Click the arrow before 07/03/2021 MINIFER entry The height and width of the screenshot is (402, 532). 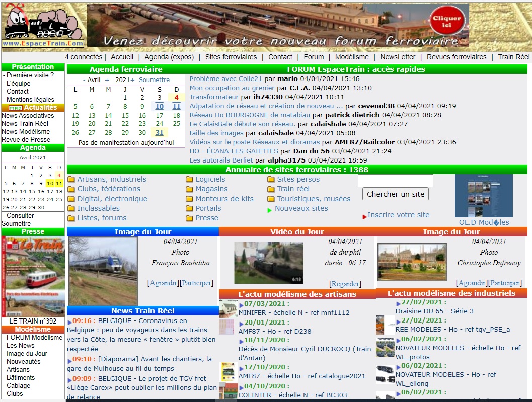click(241, 305)
